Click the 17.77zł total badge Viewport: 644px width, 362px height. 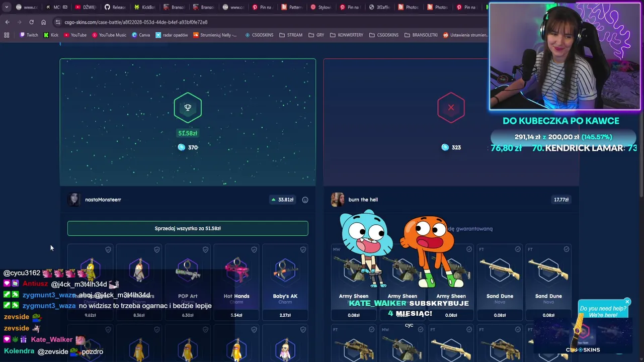(x=561, y=200)
